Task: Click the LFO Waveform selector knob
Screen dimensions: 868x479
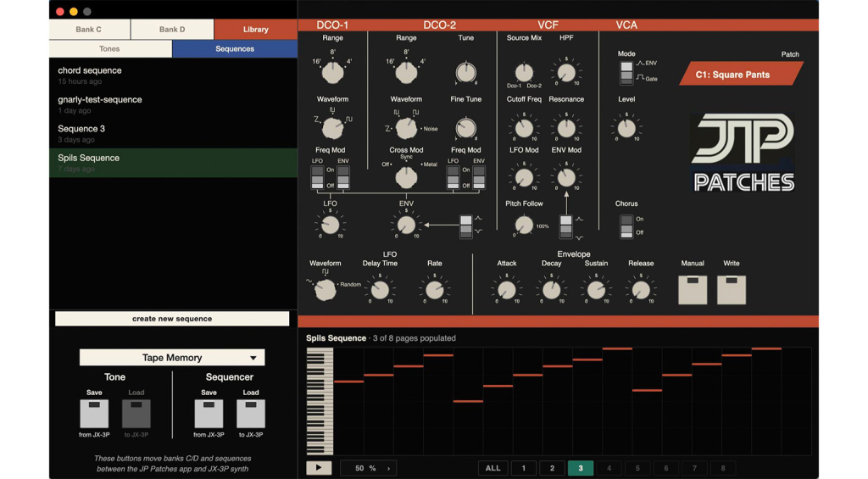Action: point(325,290)
